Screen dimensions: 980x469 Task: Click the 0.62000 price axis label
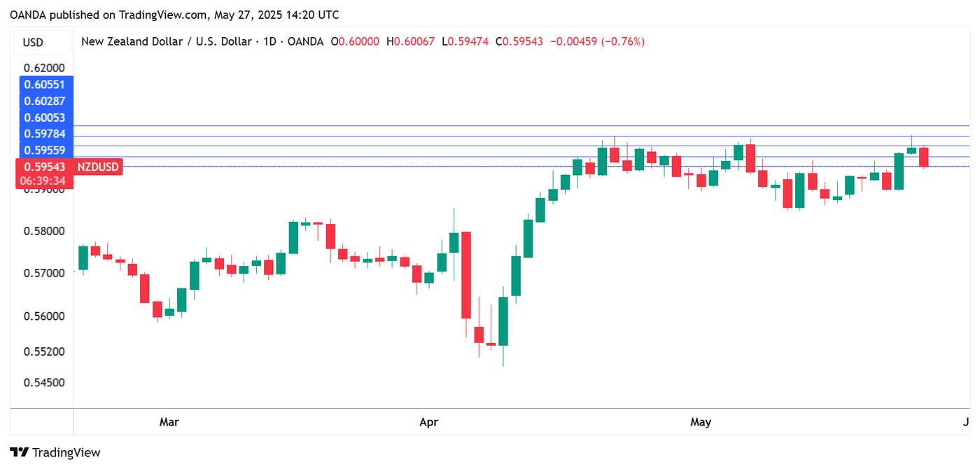(x=44, y=69)
